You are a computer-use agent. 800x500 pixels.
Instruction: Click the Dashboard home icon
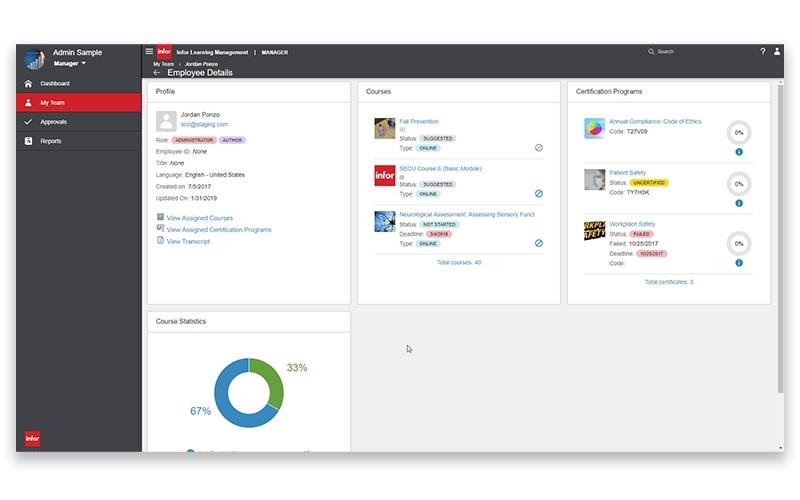click(28, 83)
